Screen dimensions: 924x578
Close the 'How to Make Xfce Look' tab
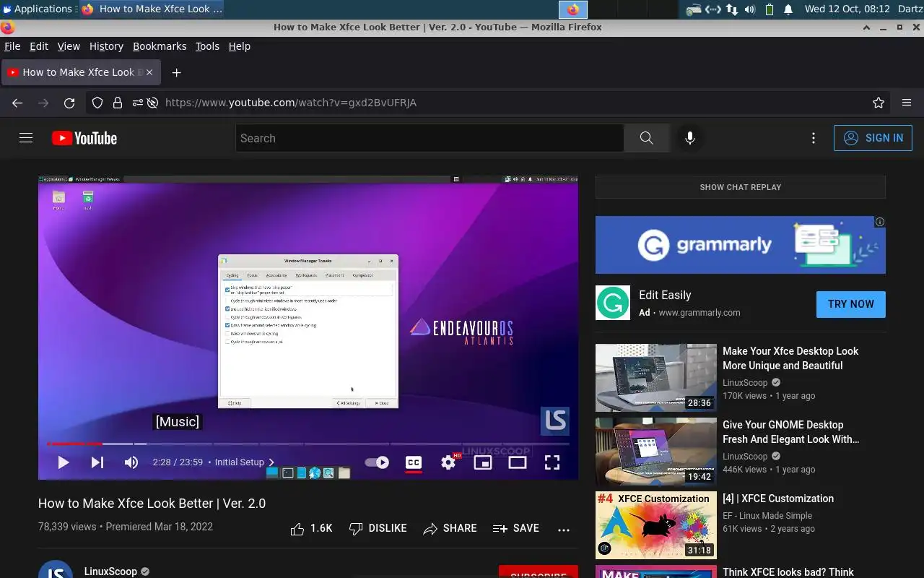pos(149,72)
